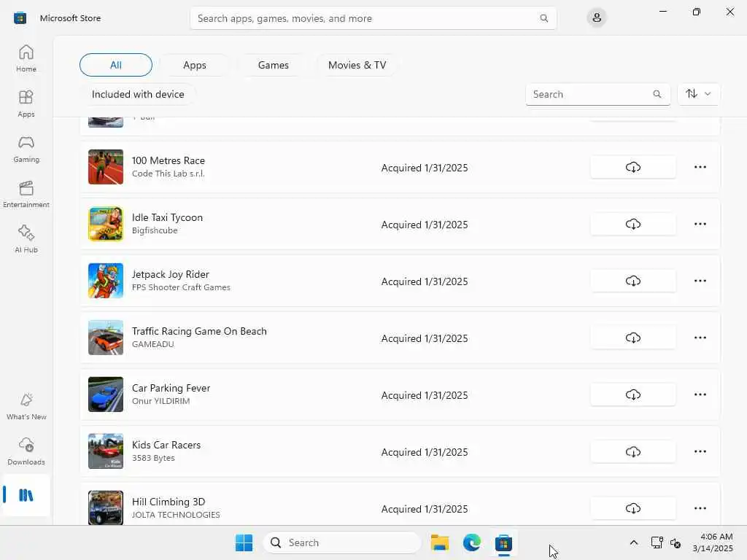Open the AI Hub in sidebar
The image size is (747, 560).
pyautogui.click(x=26, y=239)
